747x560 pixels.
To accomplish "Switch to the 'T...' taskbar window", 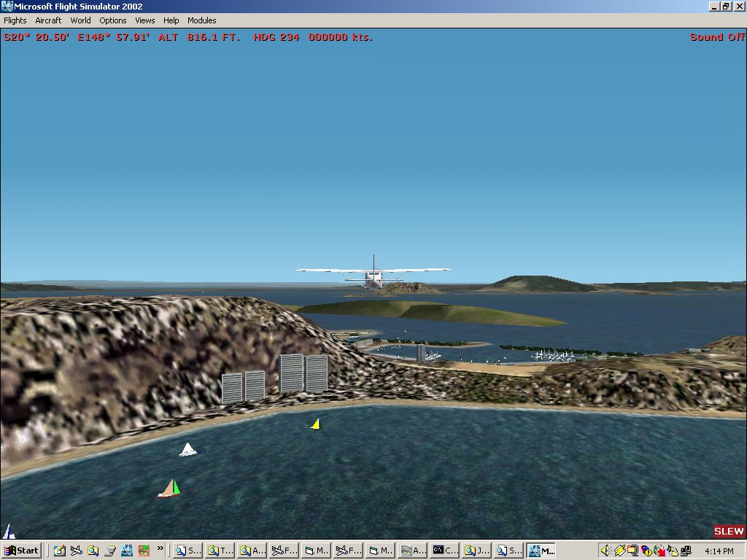I will (220, 551).
